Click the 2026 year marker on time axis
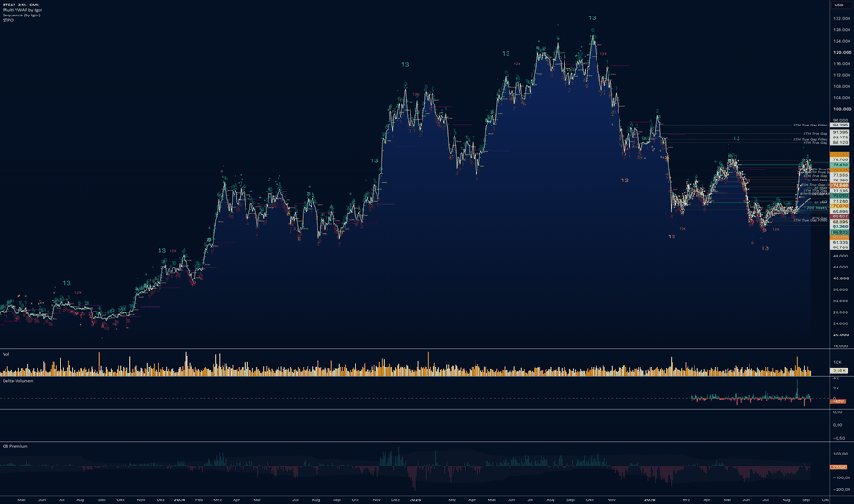The height and width of the screenshot is (504, 854). pos(650,499)
